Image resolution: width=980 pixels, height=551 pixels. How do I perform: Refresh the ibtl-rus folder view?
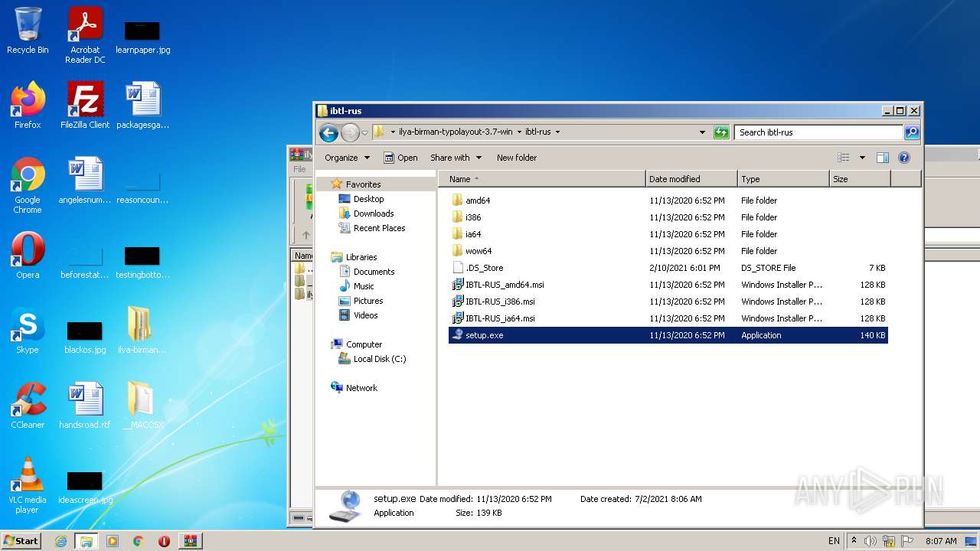tap(721, 132)
